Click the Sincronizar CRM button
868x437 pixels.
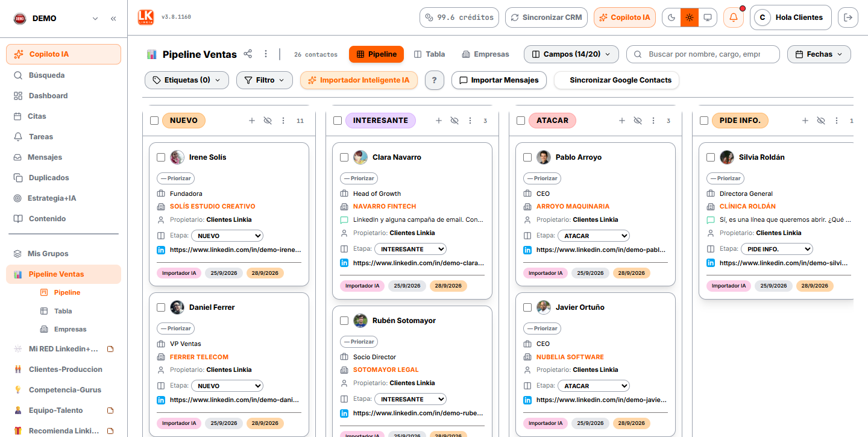pos(546,17)
